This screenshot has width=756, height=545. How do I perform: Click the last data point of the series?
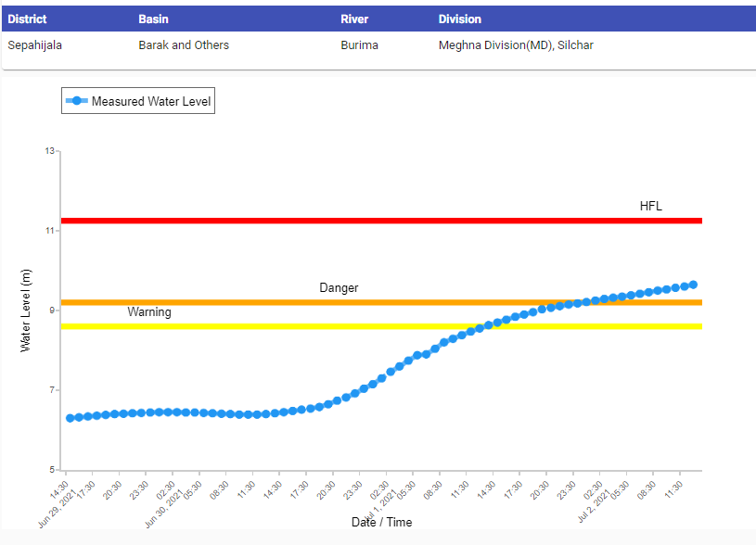(x=693, y=285)
